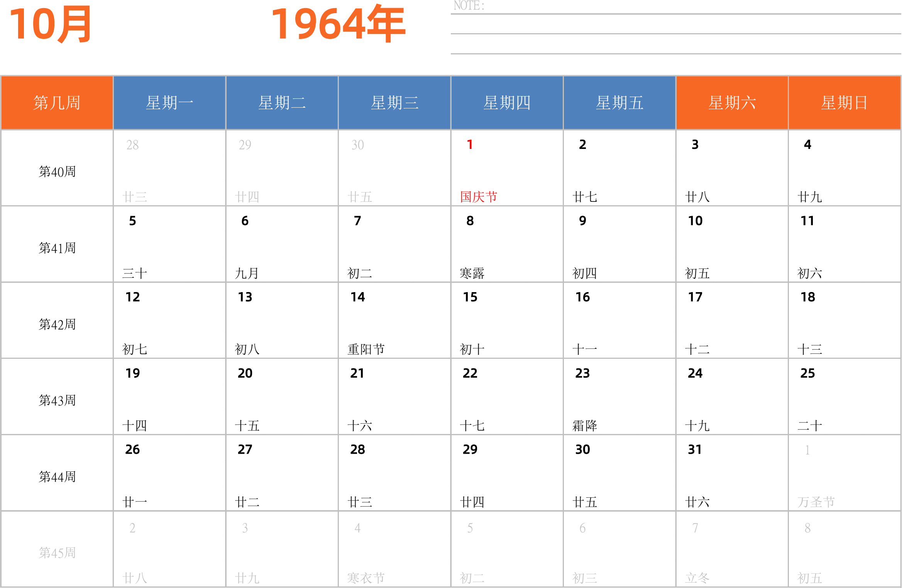Click the 第41周 week label

pyautogui.click(x=57, y=248)
